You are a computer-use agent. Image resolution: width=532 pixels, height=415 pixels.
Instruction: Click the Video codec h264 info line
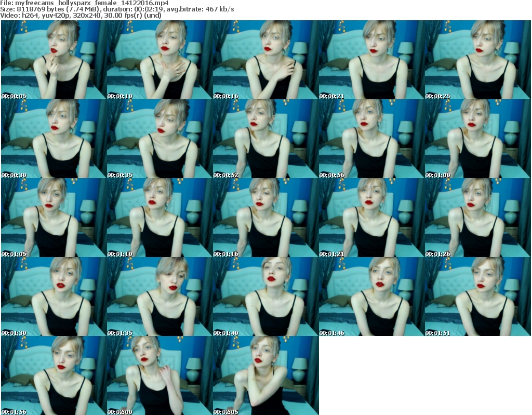(81, 15)
